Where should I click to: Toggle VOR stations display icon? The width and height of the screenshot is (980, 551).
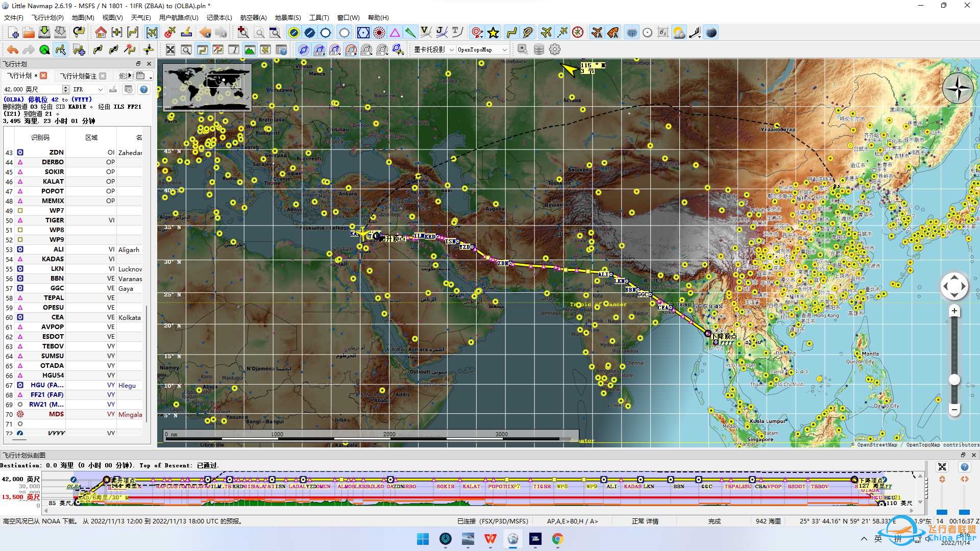tap(363, 33)
